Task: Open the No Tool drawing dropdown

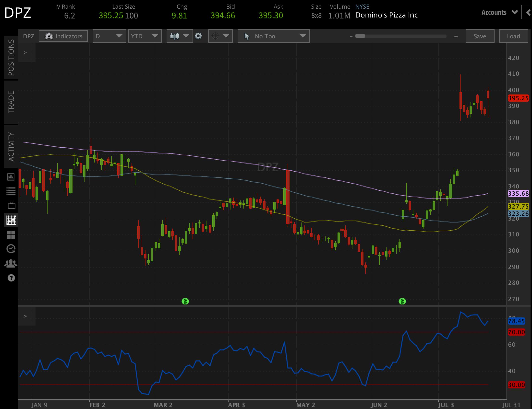Action: [273, 36]
